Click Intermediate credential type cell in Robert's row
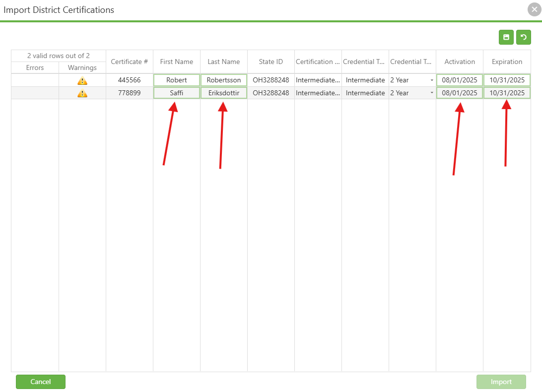 [365, 80]
